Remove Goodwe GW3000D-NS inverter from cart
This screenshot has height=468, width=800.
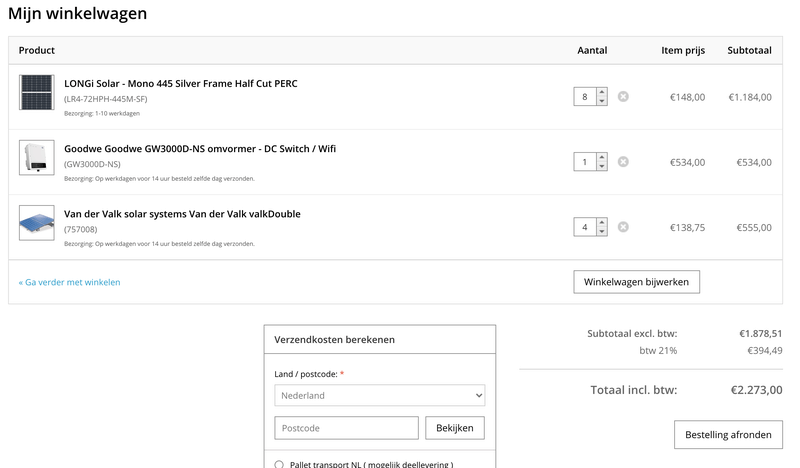[x=623, y=162]
